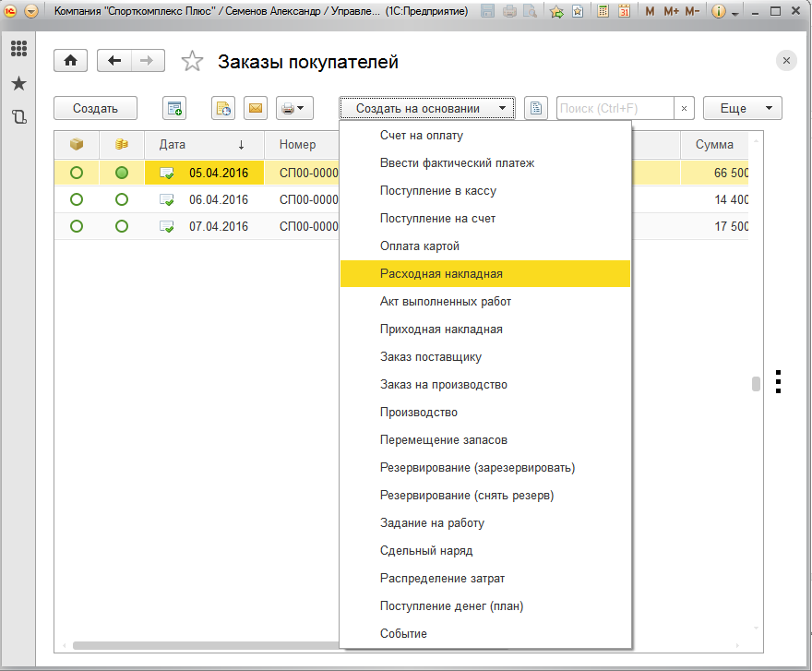Select Расходная накладная from menu
The width and height of the screenshot is (812, 671).
point(441,274)
